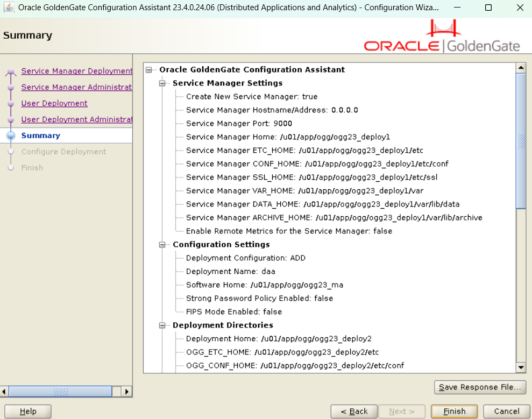This screenshot has width=532, height=419.
Task: Go Back to the previous page
Action: click(x=354, y=411)
